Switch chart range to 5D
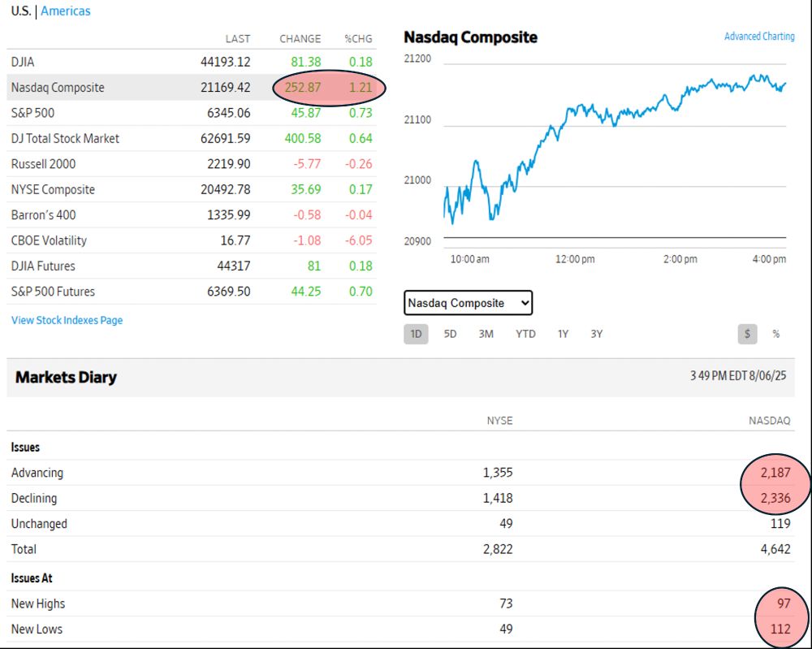The height and width of the screenshot is (649, 812). [450, 334]
